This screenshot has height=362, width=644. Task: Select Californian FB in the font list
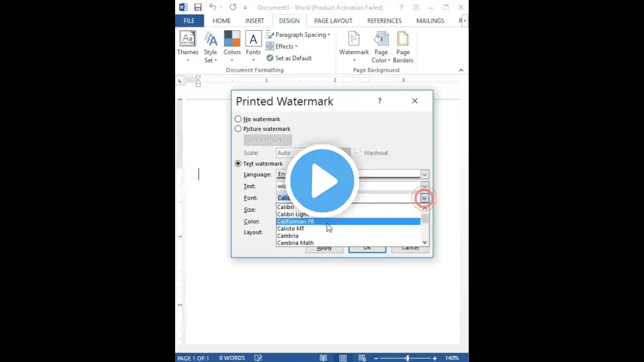coord(348,221)
